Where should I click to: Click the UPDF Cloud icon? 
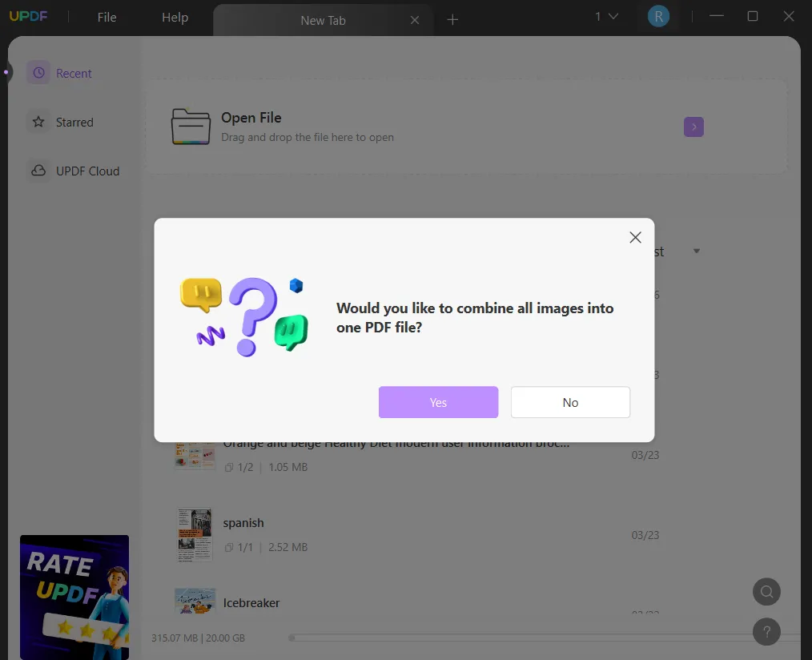coord(39,171)
